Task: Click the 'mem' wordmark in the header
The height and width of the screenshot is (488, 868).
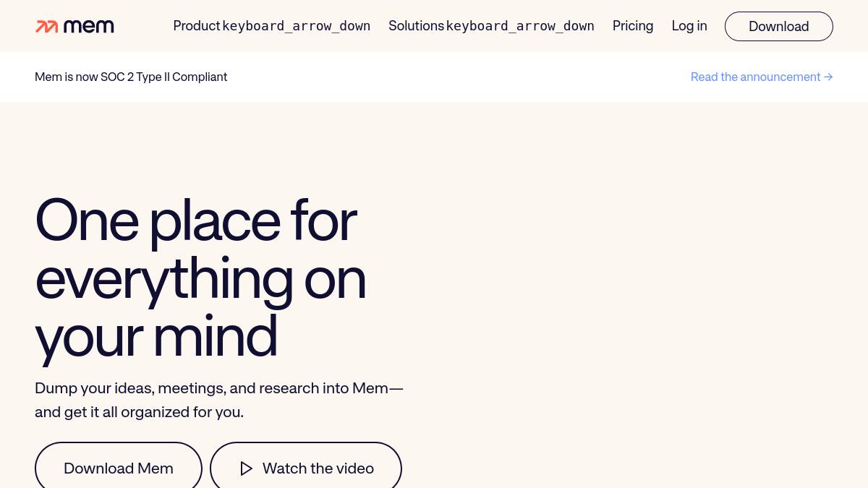Action: [x=89, y=27]
